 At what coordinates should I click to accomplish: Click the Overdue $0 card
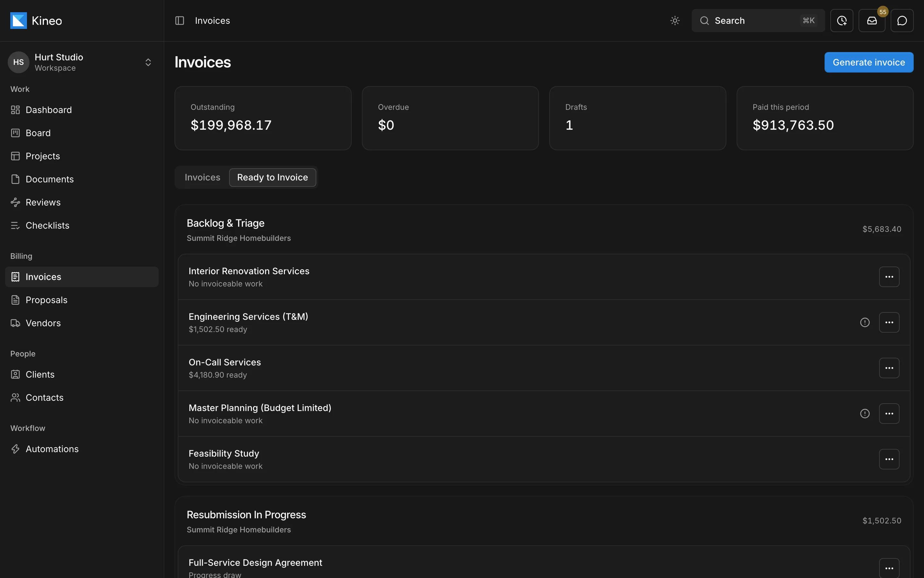tap(450, 118)
